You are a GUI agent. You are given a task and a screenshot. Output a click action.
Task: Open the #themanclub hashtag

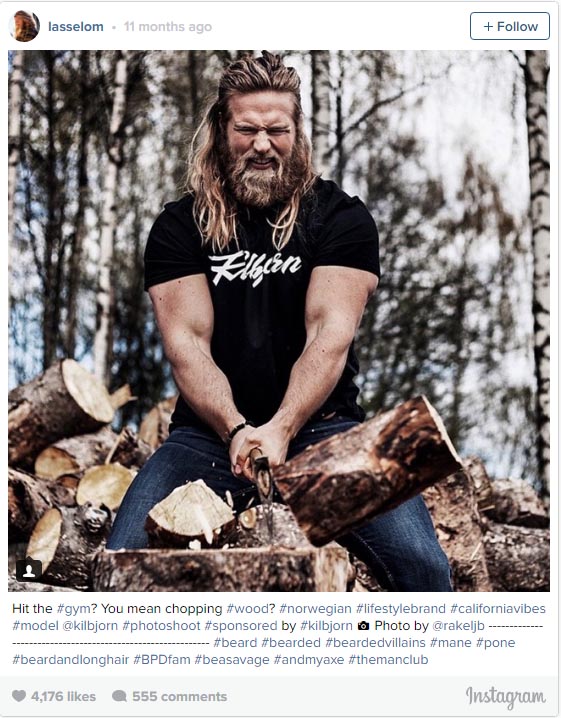pos(388,660)
